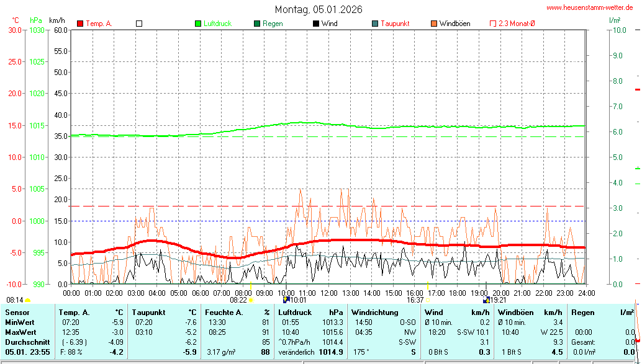Click the orange Windböen legend square
642x364 pixels.
pos(433,24)
